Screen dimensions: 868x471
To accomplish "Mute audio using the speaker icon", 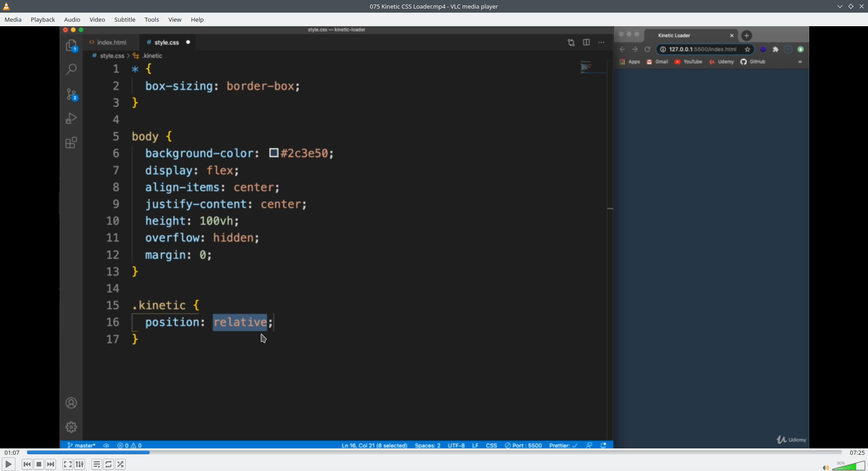I will tap(826, 467).
